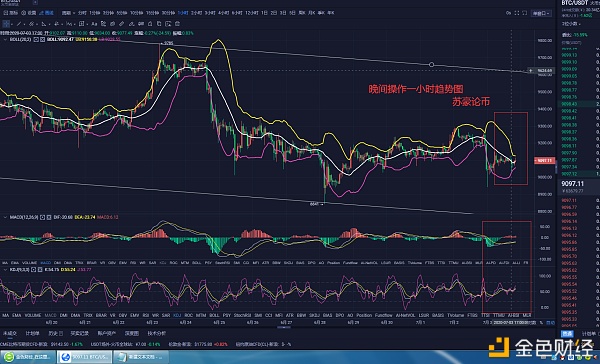The image size is (600, 364).
Task: Select KDJ in KDJ panel's indicator bar
Action: (x=177, y=315)
